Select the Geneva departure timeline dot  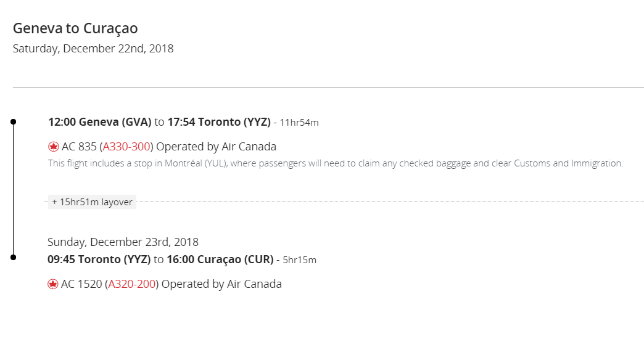pos(13,121)
